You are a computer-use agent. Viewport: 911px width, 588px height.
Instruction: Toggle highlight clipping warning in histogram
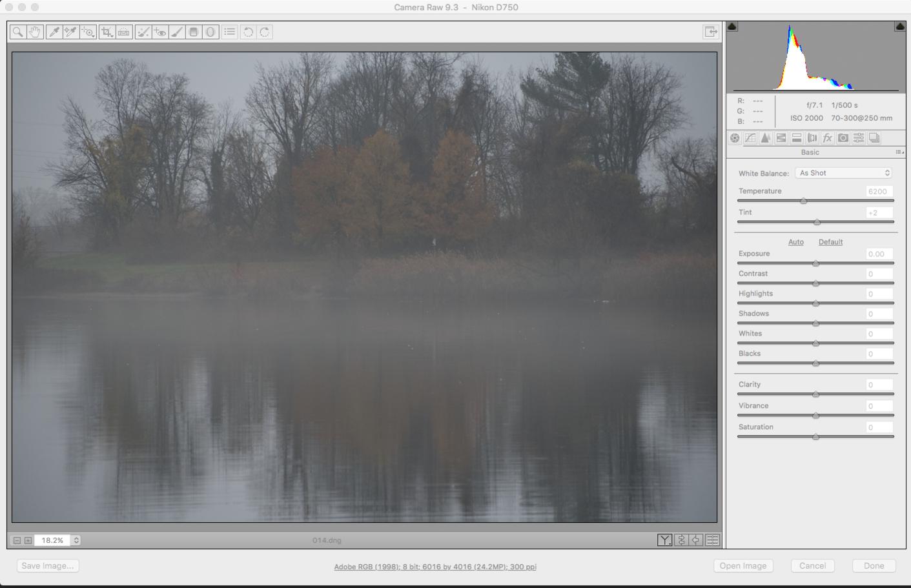(899, 26)
